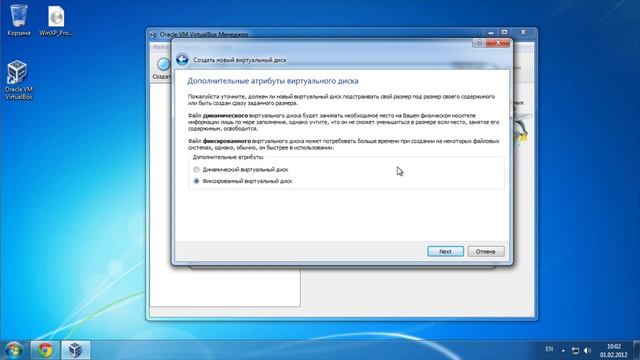Screen dimensions: 640x360
Task: Click the Next button
Action: 445,251
